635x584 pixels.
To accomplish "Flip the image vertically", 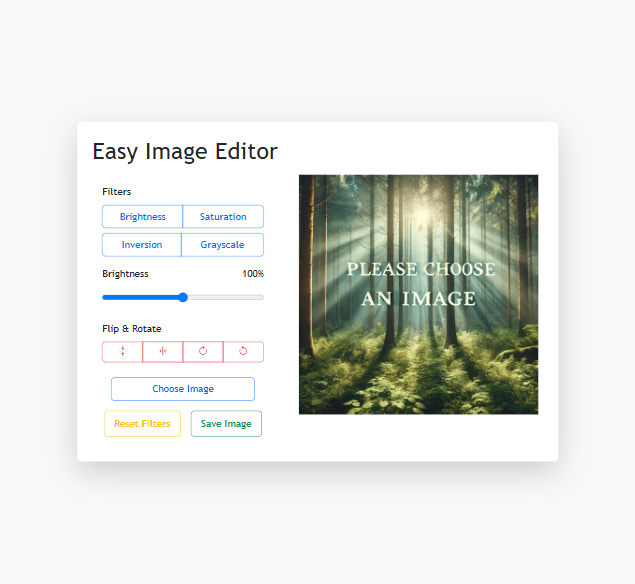I will tap(122, 352).
